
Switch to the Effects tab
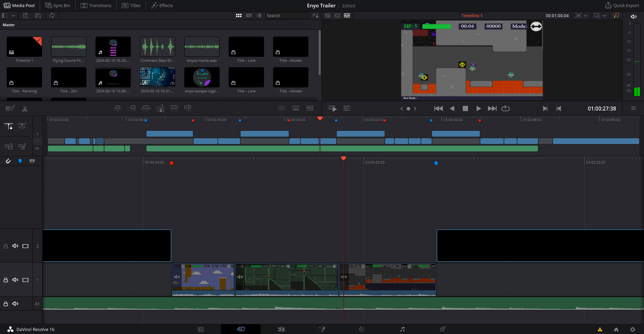coord(162,5)
